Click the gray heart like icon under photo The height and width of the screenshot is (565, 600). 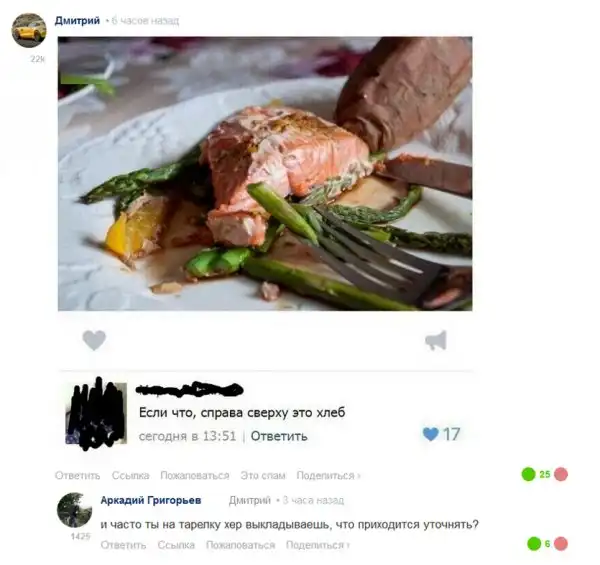(94, 340)
